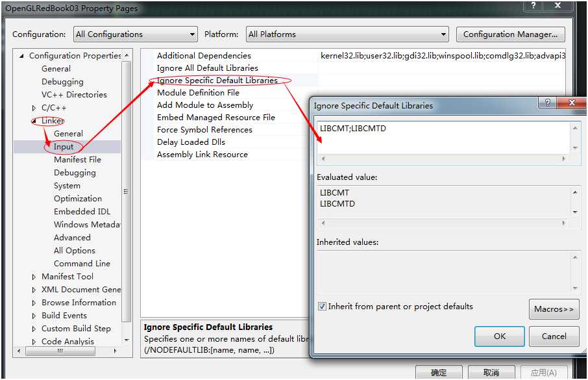This screenshot has width=588, height=380.
Task: Open Configuration Manager
Action: click(x=510, y=34)
